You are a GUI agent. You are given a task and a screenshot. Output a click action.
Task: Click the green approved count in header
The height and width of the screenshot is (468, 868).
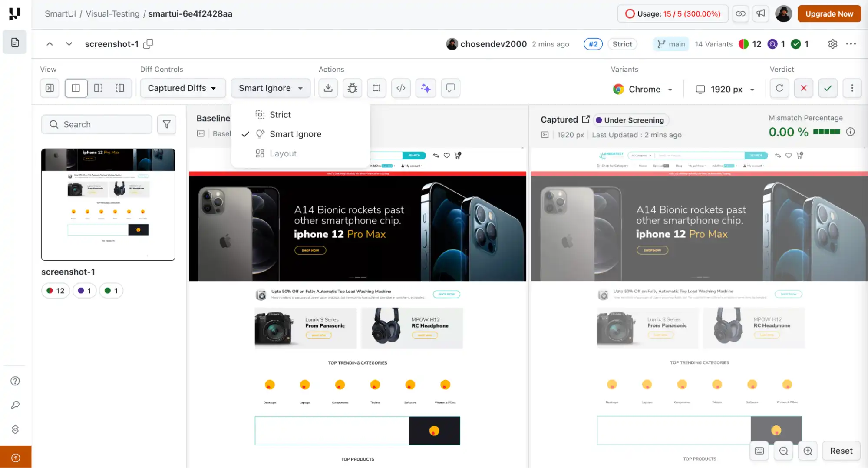pyautogui.click(x=800, y=44)
